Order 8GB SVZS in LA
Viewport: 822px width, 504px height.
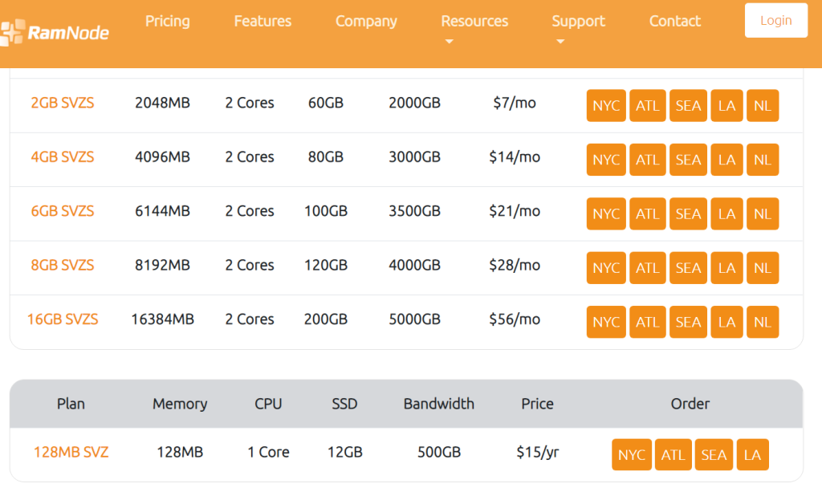(x=726, y=268)
